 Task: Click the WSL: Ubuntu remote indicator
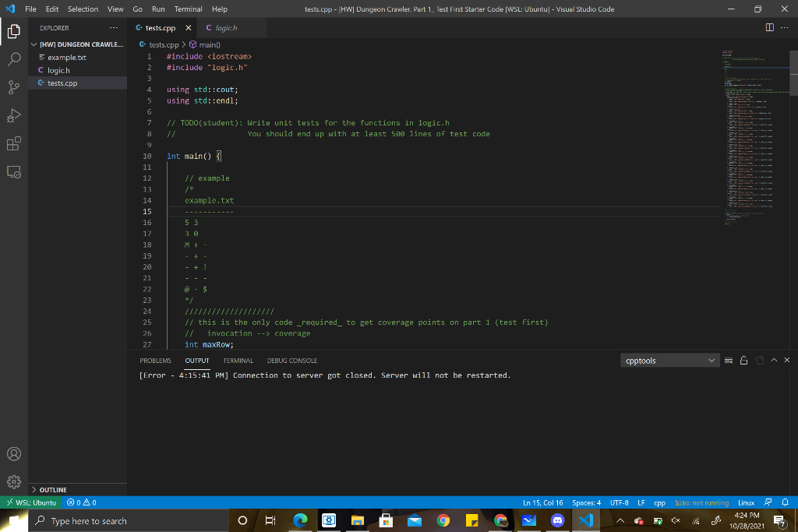point(31,503)
